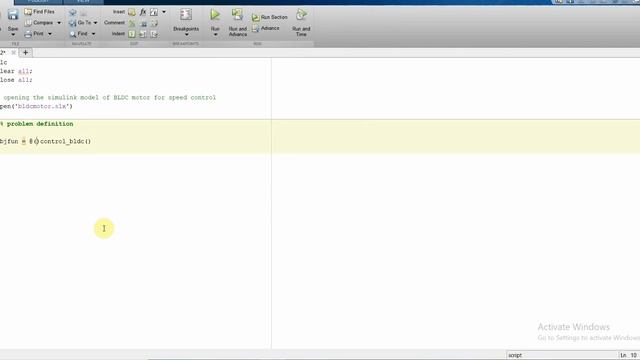The height and width of the screenshot is (360, 640).
Task: Expand the Run dropdown arrow
Action: (x=215, y=35)
